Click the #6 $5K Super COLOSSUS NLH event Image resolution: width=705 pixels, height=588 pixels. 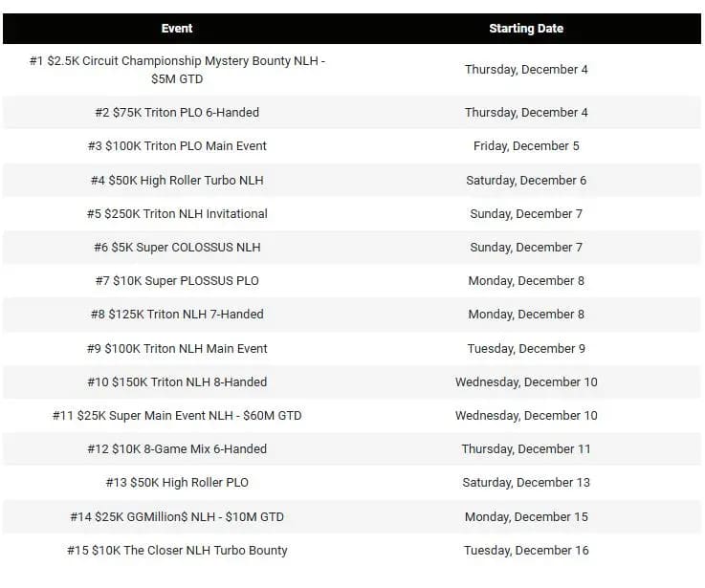[x=177, y=248]
